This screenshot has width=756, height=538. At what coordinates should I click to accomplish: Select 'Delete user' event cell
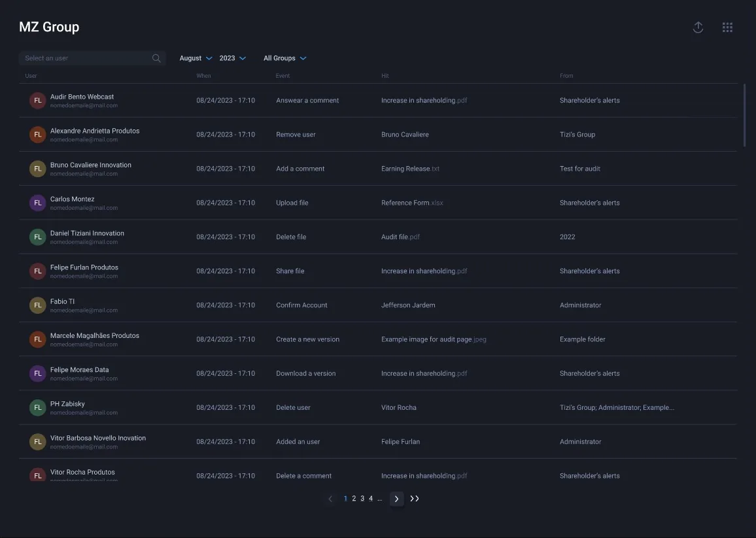click(x=293, y=408)
